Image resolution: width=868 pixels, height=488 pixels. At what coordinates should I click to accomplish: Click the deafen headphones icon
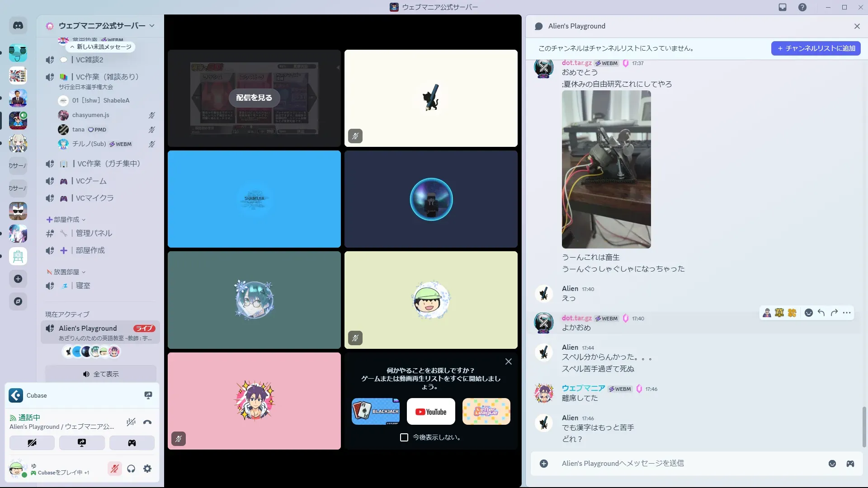[131, 469]
